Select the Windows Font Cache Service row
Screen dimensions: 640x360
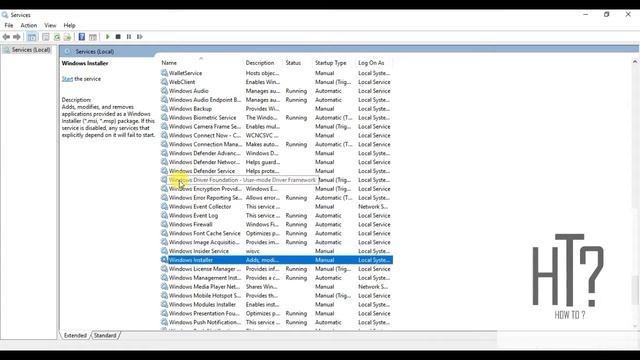pyautogui.click(x=276, y=233)
